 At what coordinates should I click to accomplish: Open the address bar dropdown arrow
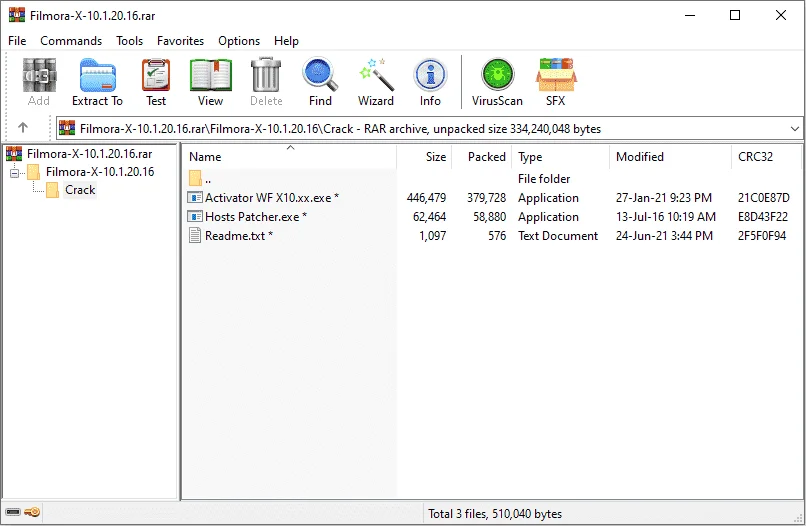(x=795, y=129)
